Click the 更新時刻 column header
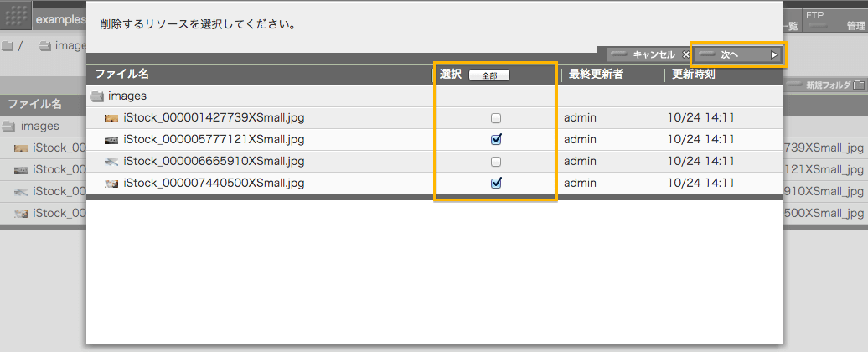 tap(694, 74)
